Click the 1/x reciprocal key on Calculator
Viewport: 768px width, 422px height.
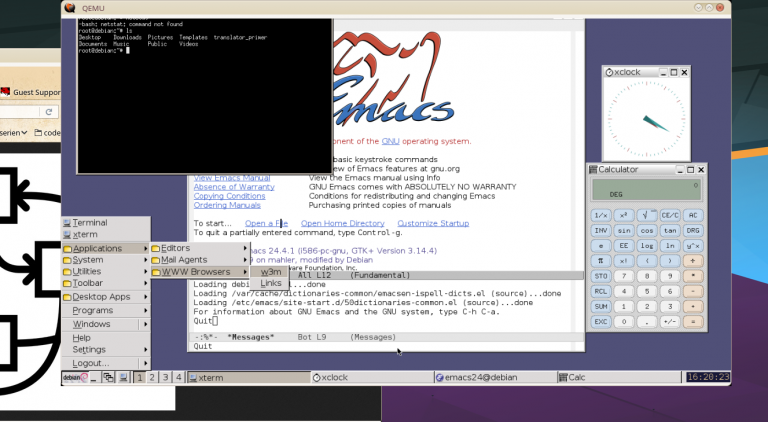pos(600,215)
